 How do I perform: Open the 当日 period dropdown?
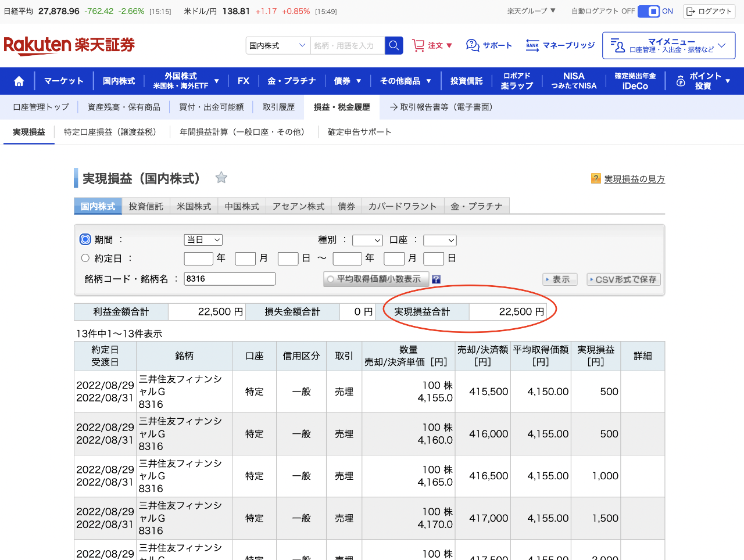(203, 240)
